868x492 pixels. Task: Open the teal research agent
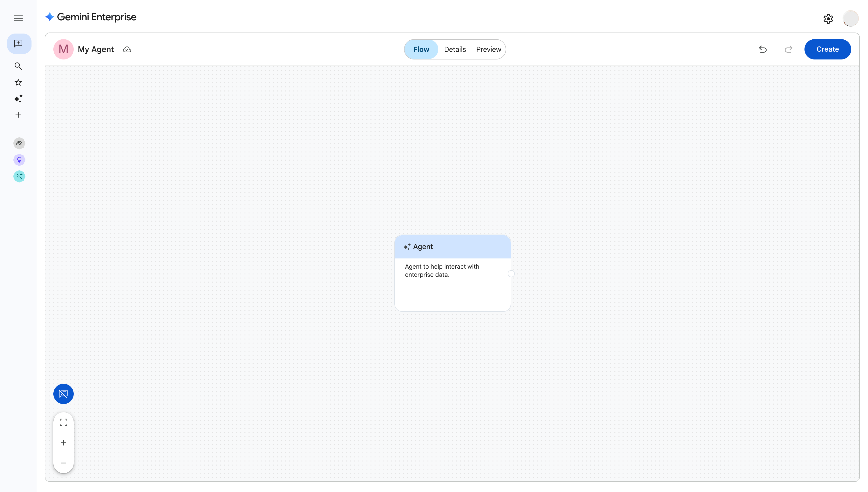click(19, 176)
